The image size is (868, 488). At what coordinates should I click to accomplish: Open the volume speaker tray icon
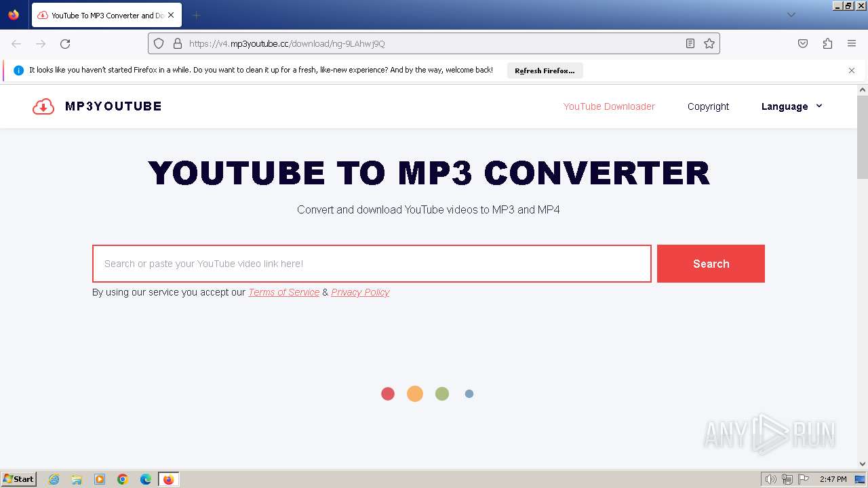coord(771,479)
